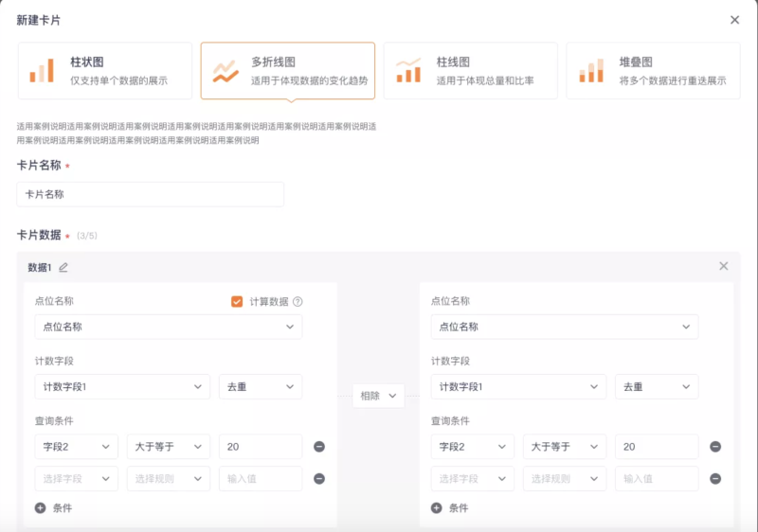Remove the empty right condition row
Screen dimensions: 758x532
(715, 479)
